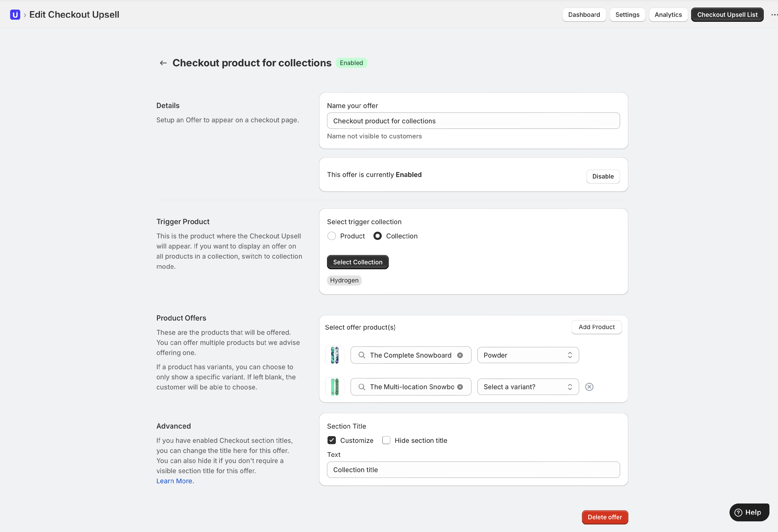Open the Analytics tab
The image size is (778, 532).
click(x=668, y=15)
